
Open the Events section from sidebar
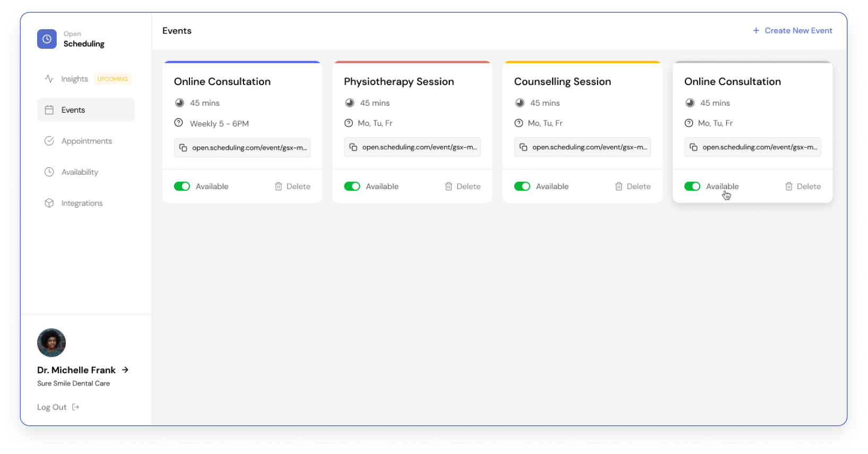click(73, 109)
